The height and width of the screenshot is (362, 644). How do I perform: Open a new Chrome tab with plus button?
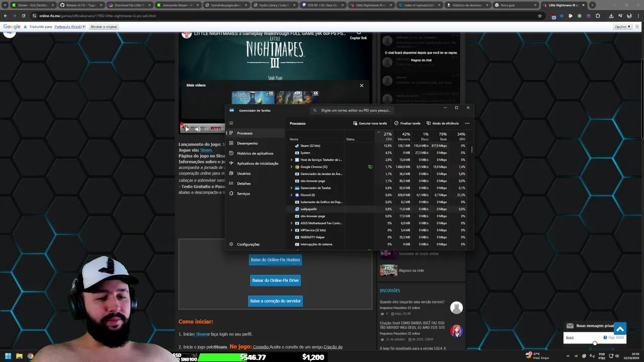592,5
